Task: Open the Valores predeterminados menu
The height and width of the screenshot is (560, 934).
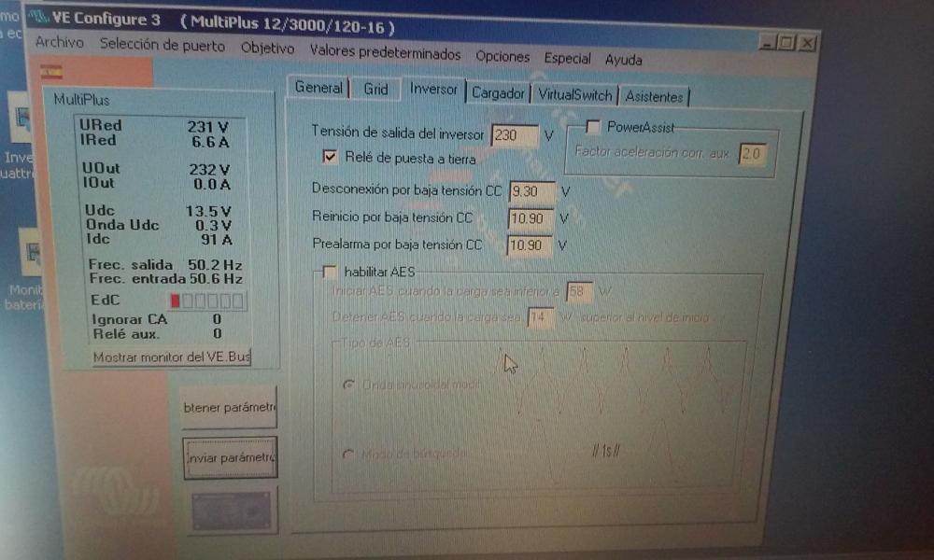Action: [x=385, y=52]
